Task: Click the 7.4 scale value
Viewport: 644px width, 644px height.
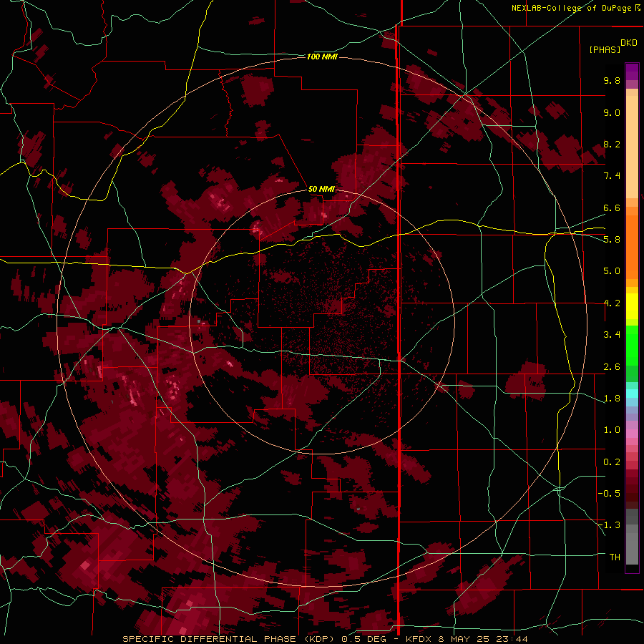Action: 612,176
